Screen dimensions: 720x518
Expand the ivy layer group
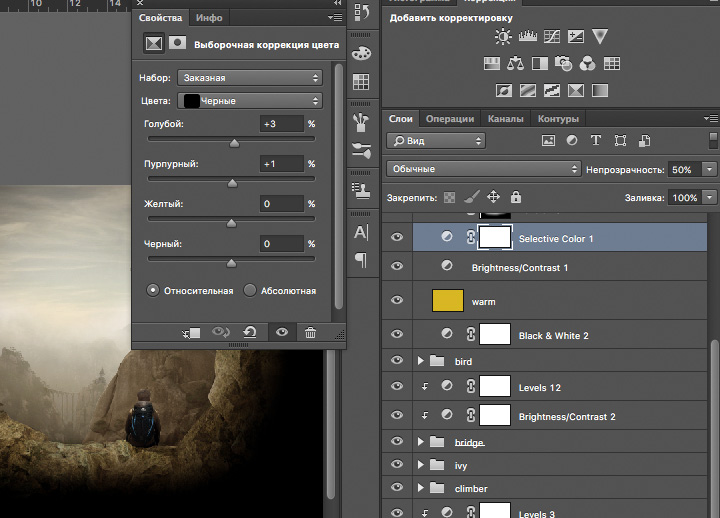pos(420,465)
